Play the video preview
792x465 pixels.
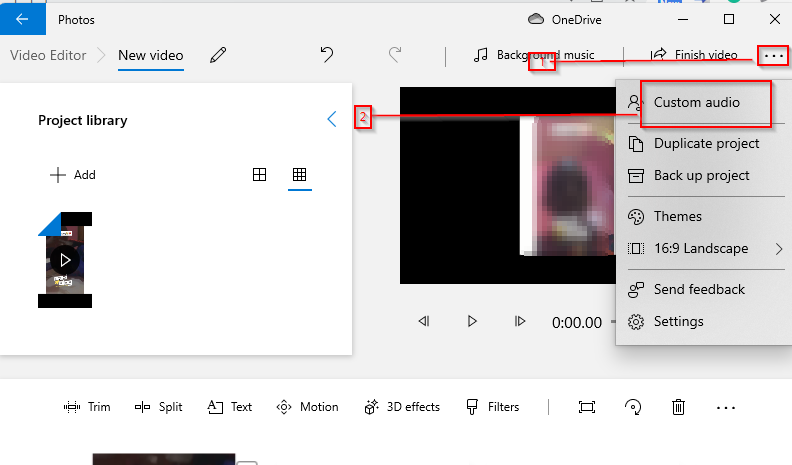click(472, 321)
